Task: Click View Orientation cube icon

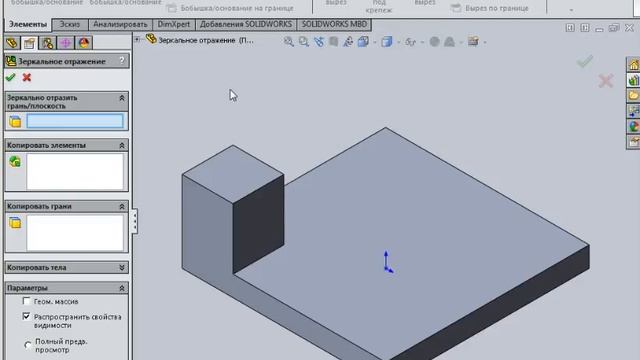Action: (x=363, y=42)
